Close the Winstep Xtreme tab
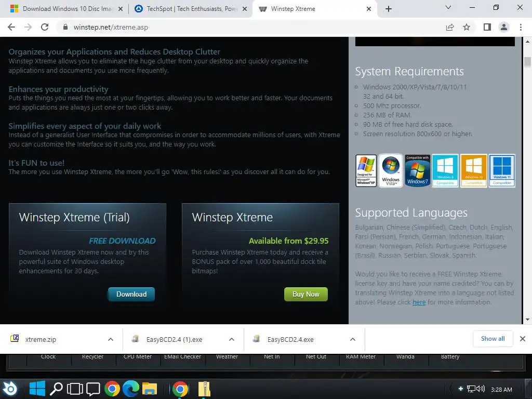The width and height of the screenshot is (532, 399). (x=369, y=9)
